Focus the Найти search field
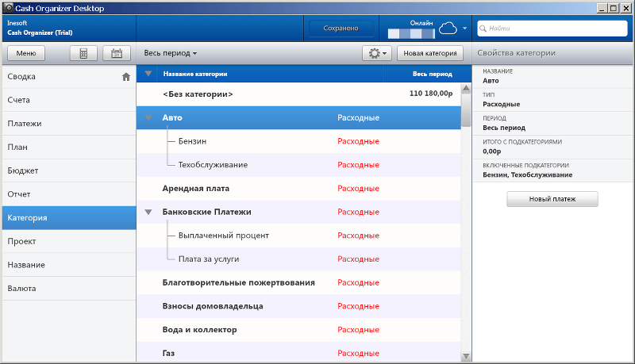Viewport: 635px width, 364px height. click(552, 29)
